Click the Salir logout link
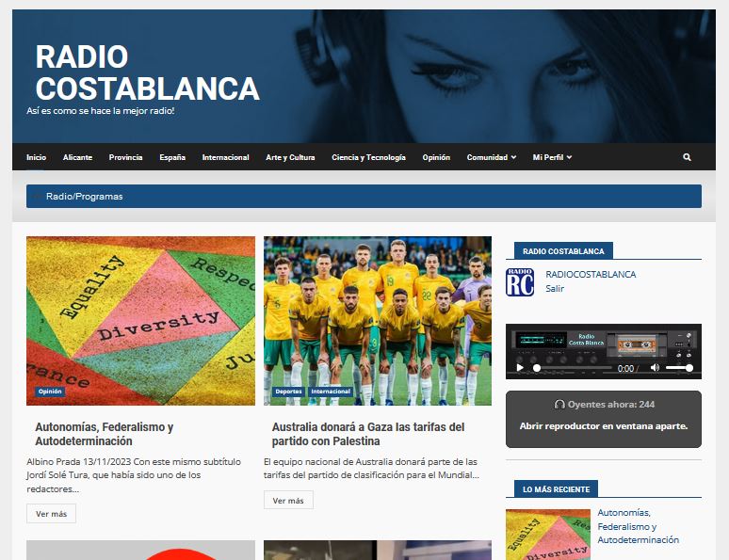Viewport: 729px width, 560px height. click(x=555, y=289)
